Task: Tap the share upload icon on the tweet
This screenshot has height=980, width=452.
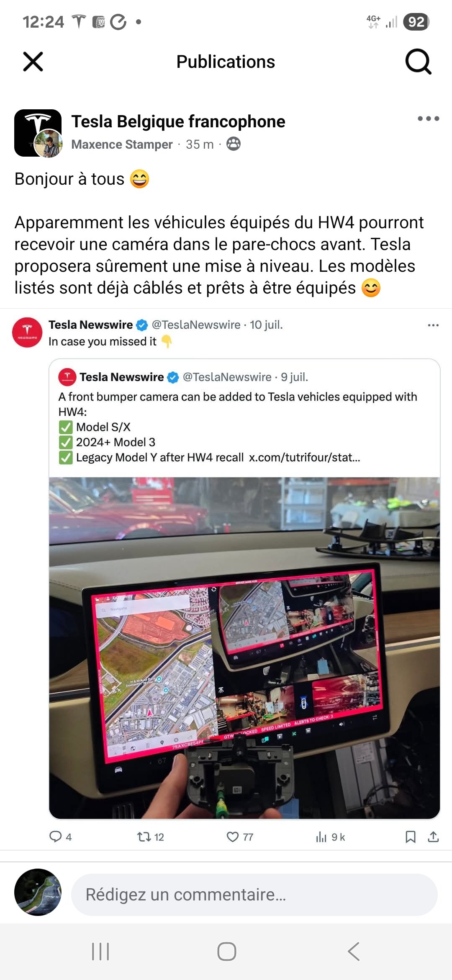Action: (x=433, y=837)
